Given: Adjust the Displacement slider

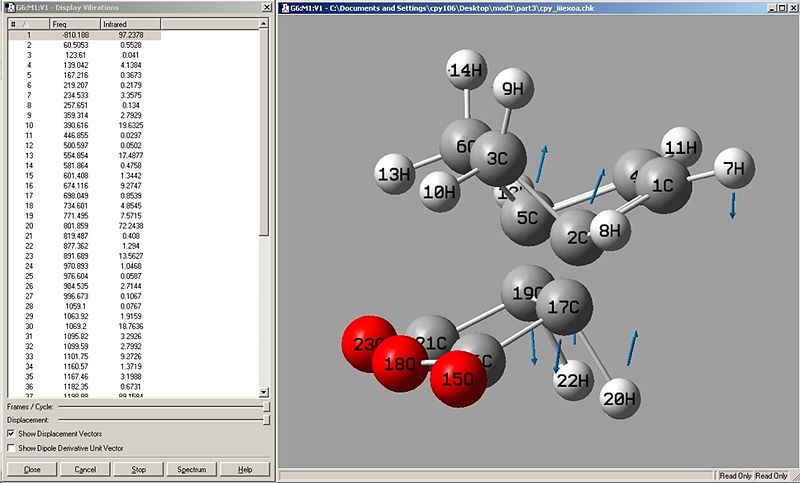Looking at the screenshot, I should (x=266, y=420).
